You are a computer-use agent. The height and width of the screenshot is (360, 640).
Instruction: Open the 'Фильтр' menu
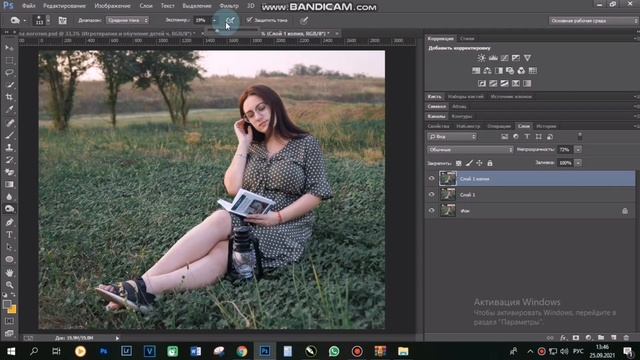(229, 6)
